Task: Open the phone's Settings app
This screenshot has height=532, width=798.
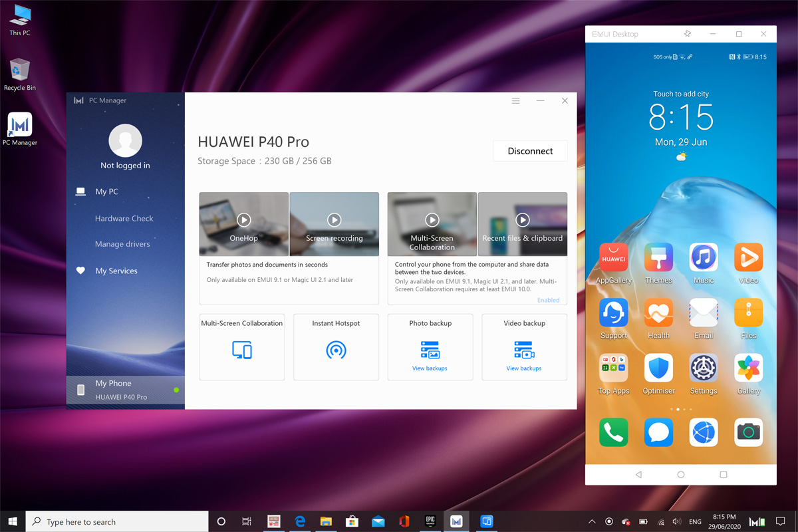Action: click(x=704, y=368)
